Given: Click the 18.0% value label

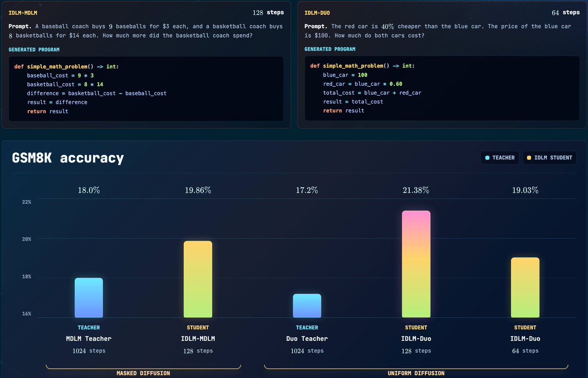Looking at the screenshot, I should click(x=89, y=190).
